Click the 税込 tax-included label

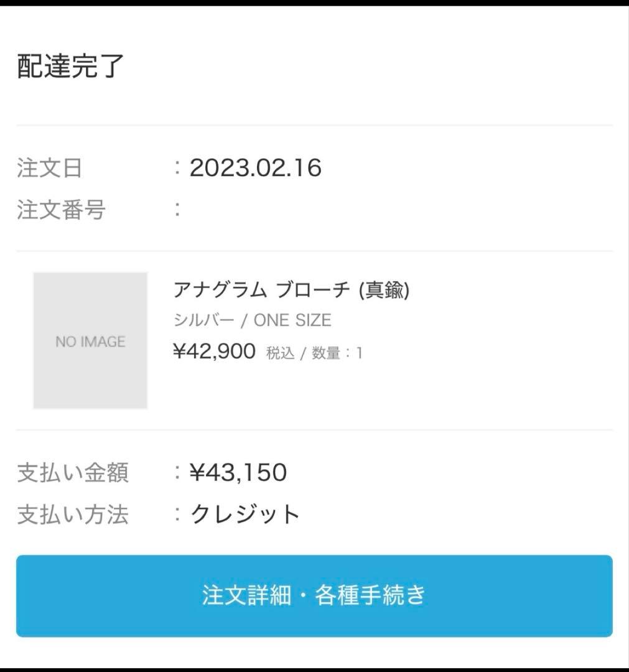[281, 353]
